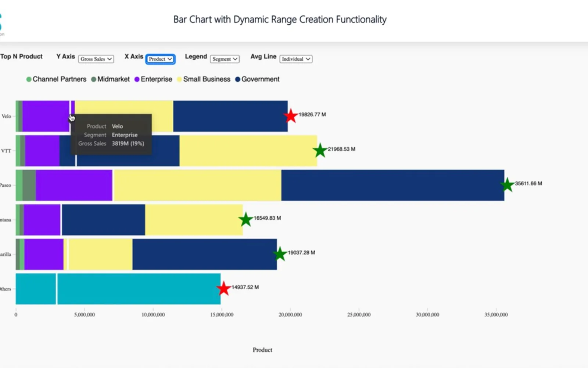588x368 pixels.
Task: Click the Small Business segment of Paseo bar
Action: coord(198,185)
